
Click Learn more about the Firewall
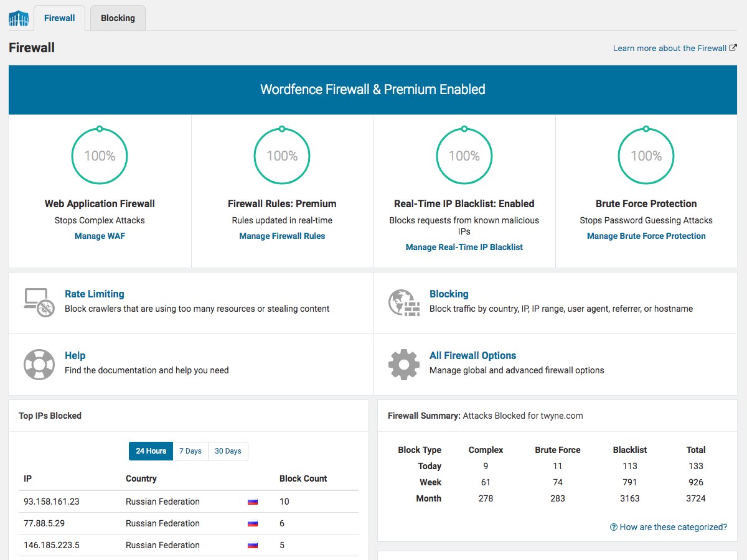(669, 47)
